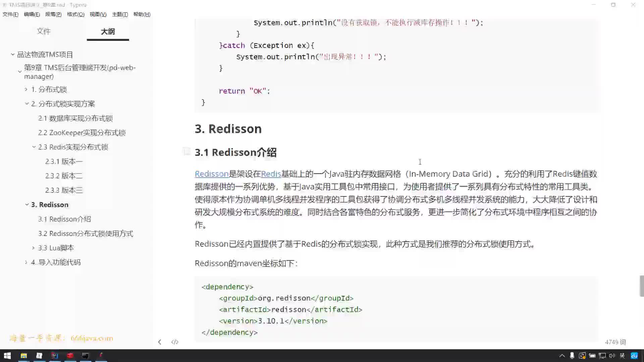Image resolution: width=644 pixels, height=362 pixels.
Task: Collapse the 品达物流TMS项目 outline root
Action: click(13, 54)
